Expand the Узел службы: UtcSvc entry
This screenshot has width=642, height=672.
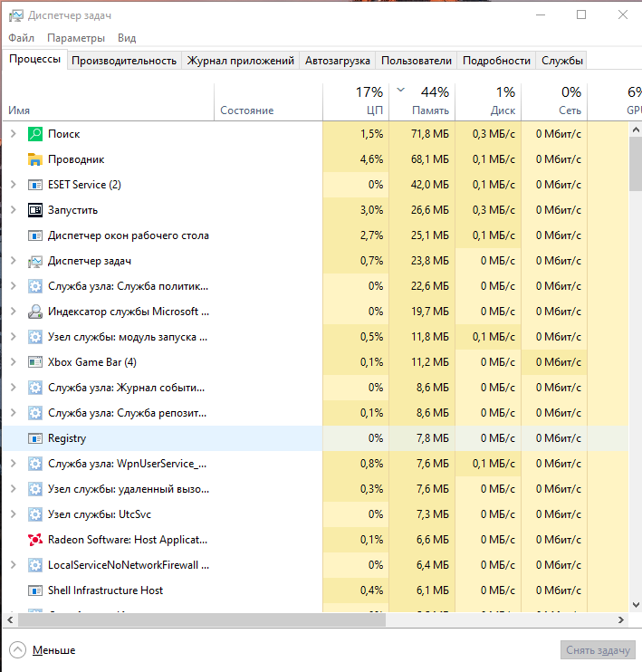point(13,514)
